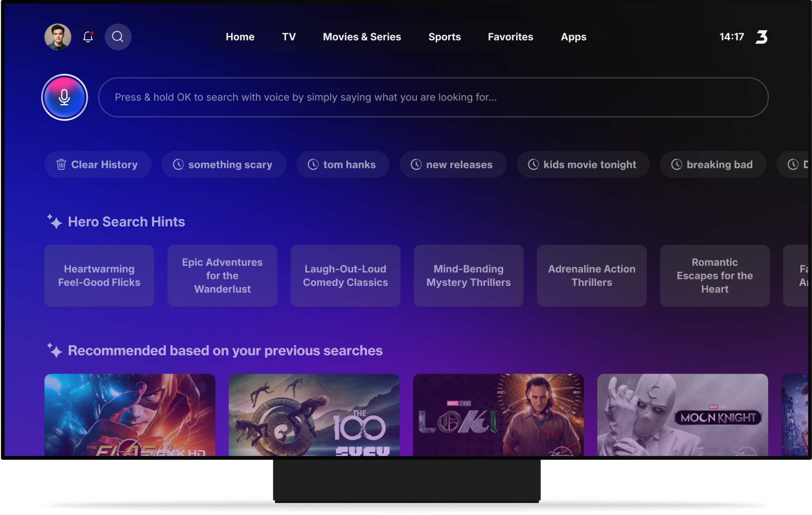The height and width of the screenshot is (515, 812).
Task: Select Epic Adventures for the Wanderlust
Action: [x=222, y=276]
